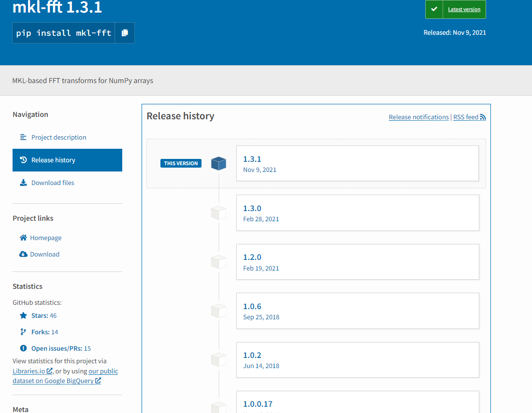Click the checkmark on Latest version badge

coord(433,9)
